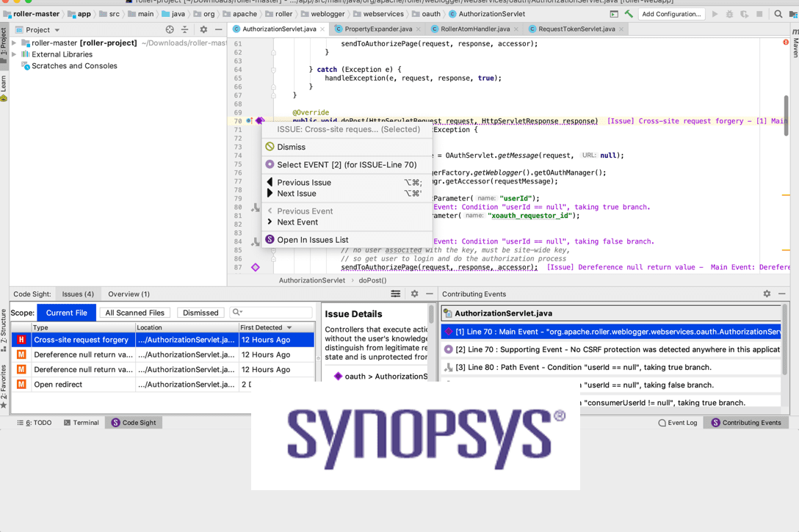This screenshot has height=532, width=799.
Task: Select Dismissed scope
Action: pos(200,313)
